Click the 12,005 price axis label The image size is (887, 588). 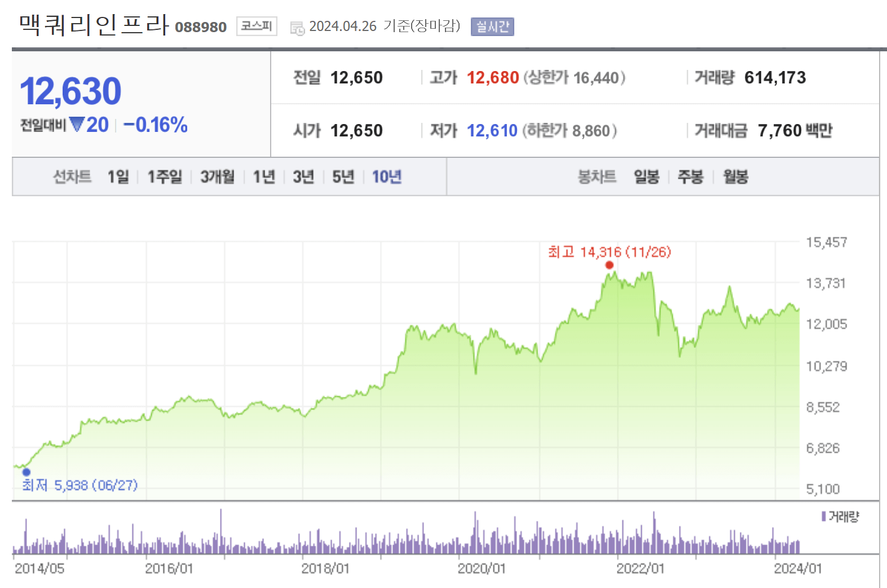pyautogui.click(x=827, y=324)
